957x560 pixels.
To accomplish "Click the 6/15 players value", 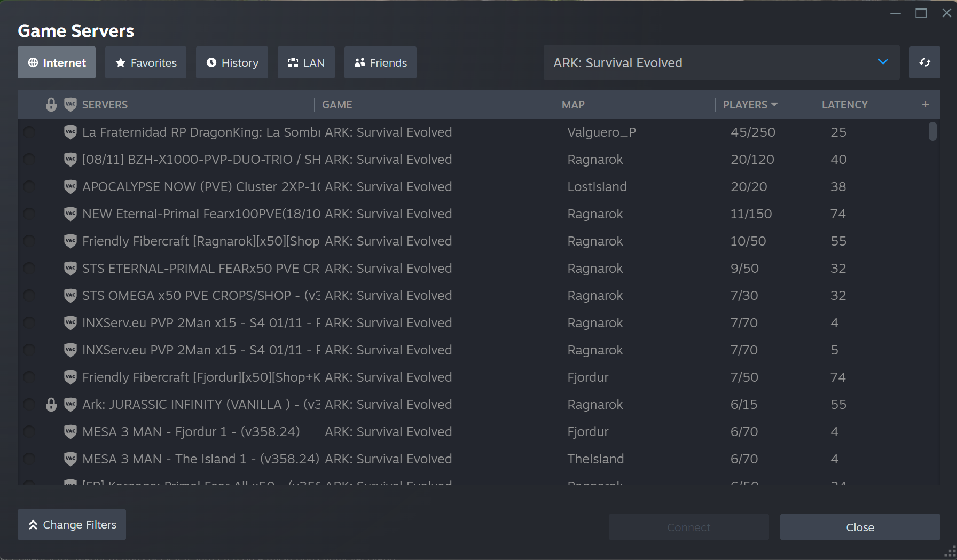I will tap(744, 404).
